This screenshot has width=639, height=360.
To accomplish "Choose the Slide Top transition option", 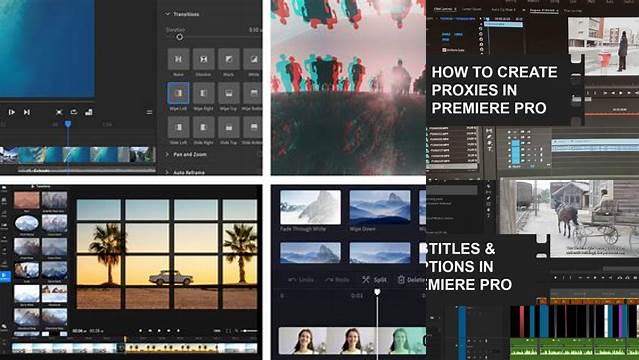I will [229, 128].
